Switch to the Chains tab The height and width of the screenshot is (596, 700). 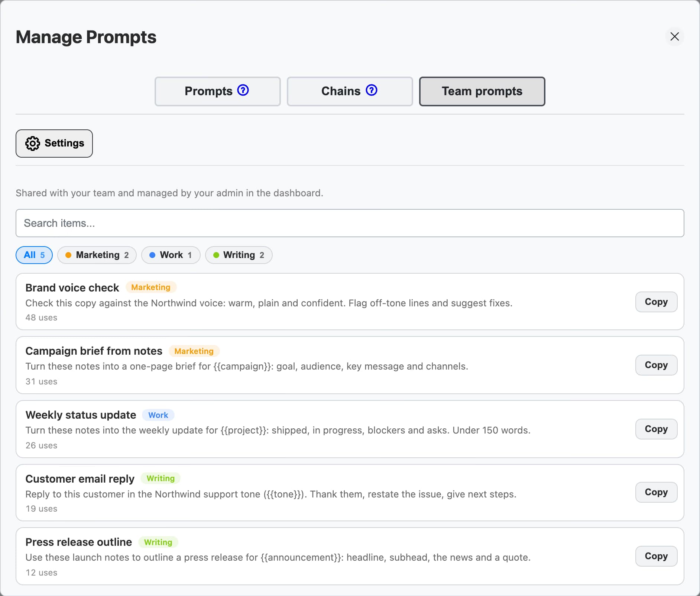pos(350,91)
